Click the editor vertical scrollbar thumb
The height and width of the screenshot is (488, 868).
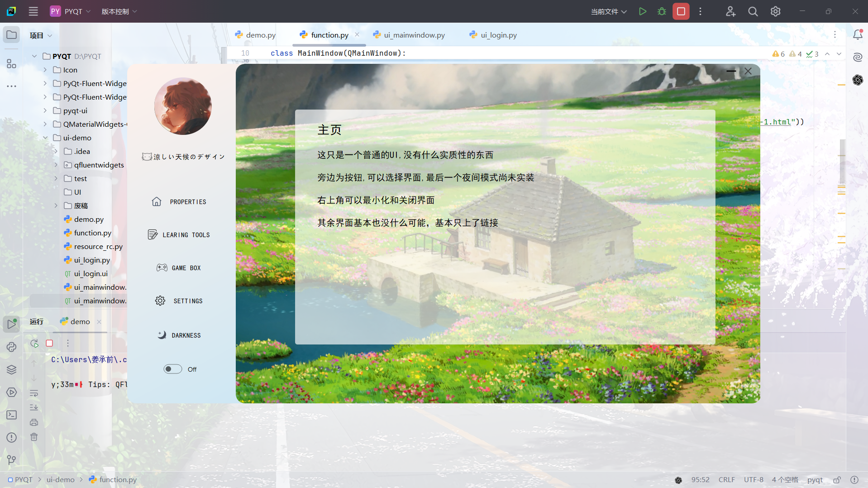coord(842,161)
